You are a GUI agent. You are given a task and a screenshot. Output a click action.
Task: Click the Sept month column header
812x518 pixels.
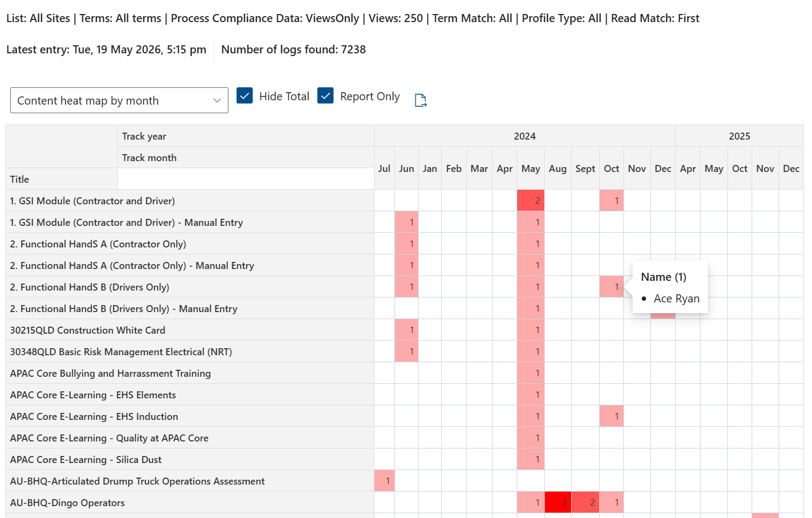click(x=585, y=169)
